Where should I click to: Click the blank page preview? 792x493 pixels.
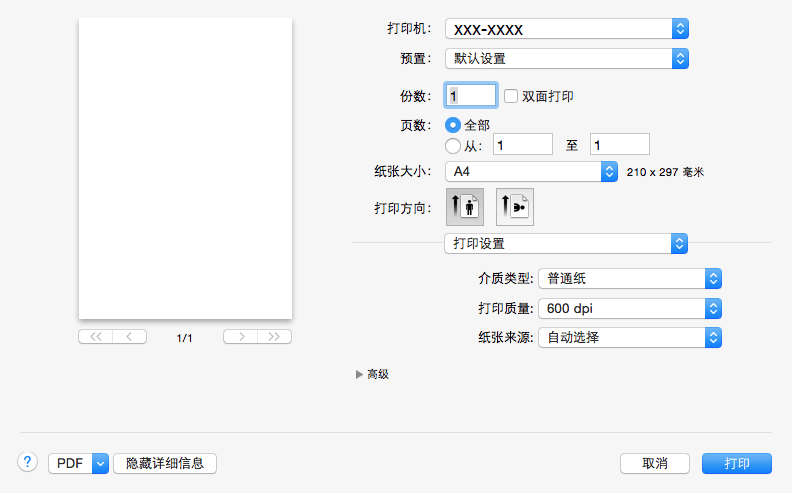pos(185,168)
